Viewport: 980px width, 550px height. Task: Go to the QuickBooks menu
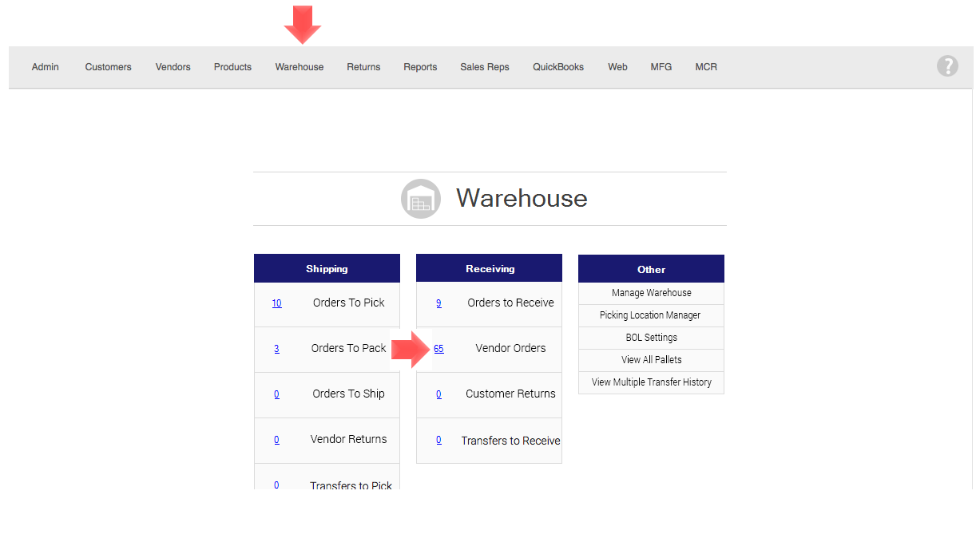[557, 67]
